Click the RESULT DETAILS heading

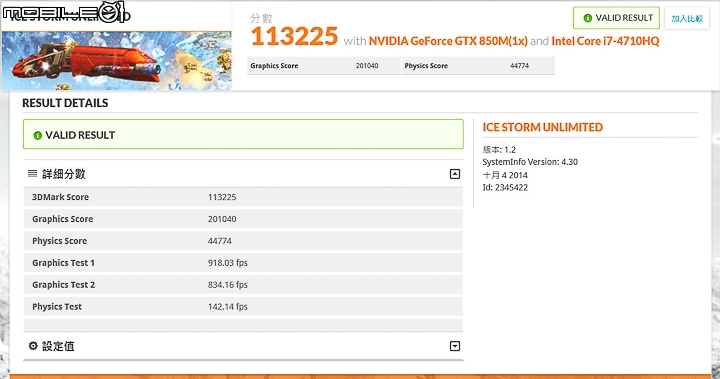click(65, 103)
